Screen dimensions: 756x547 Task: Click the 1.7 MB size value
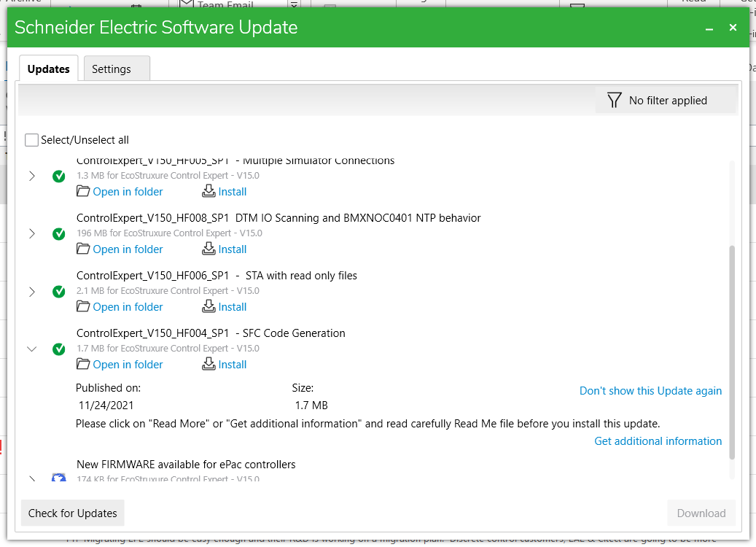pos(311,406)
